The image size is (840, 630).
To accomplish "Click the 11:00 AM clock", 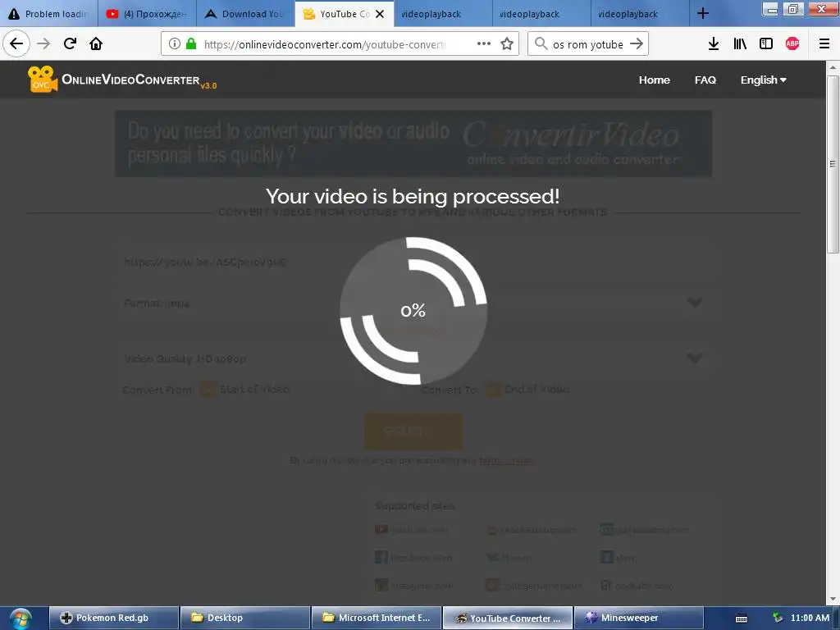I will (810, 618).
